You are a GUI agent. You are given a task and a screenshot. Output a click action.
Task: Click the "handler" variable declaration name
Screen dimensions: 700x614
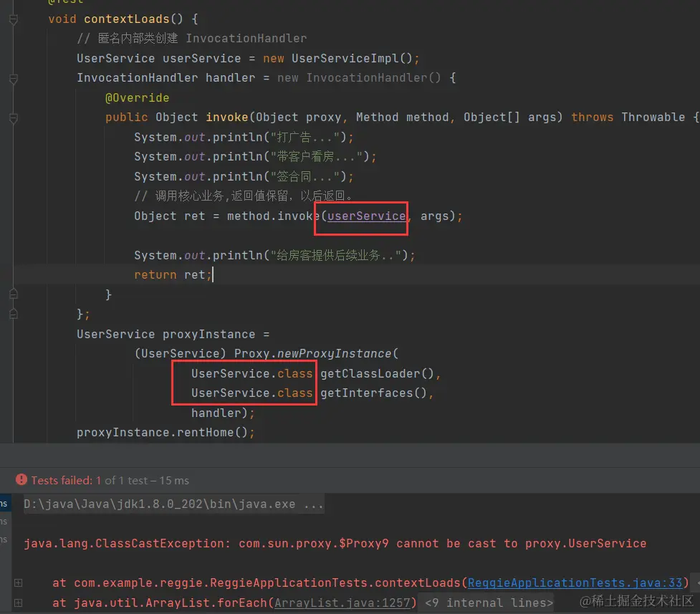(231, 77)
